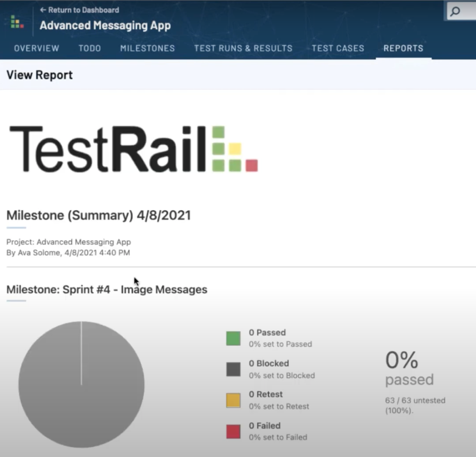Image resolution: width=476 pixels, height=457 pixels.
Task: Click the red Failed legend swatch
Action: pyautogui.click(x=233, y=431)
